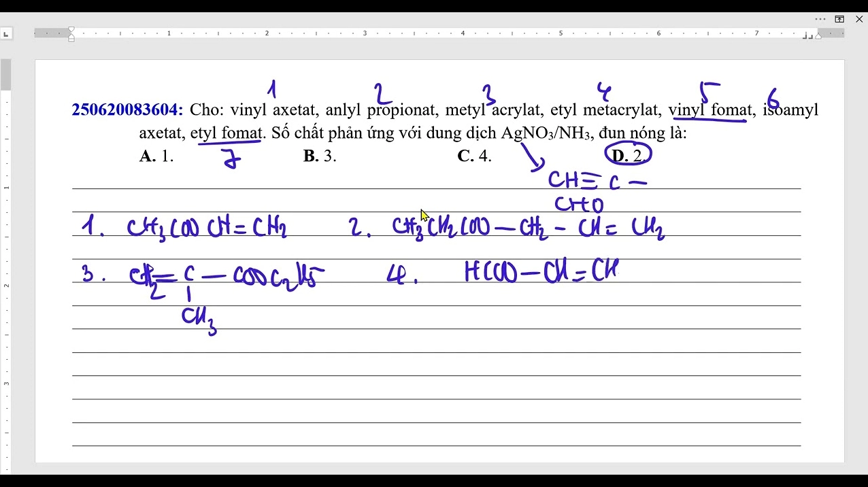
Task: Click answer option C. 4.
Action: point(474,156)
